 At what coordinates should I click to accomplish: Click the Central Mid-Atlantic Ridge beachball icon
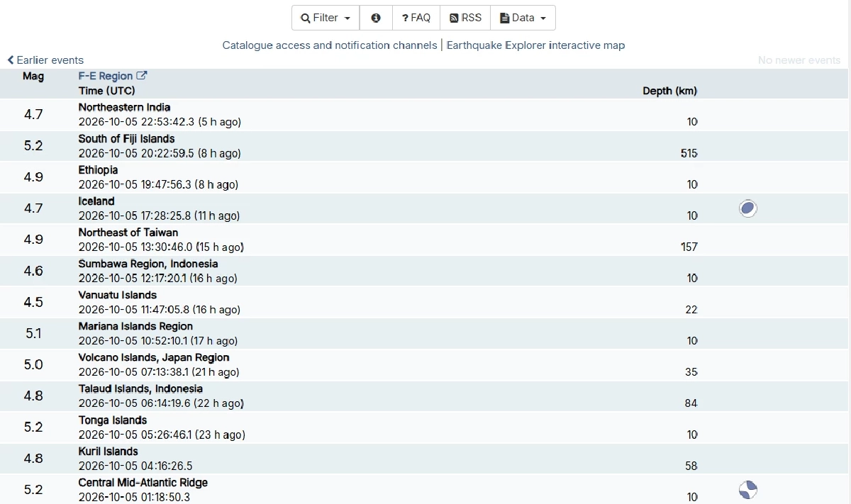pyautogui.click(x=748, y=490)
